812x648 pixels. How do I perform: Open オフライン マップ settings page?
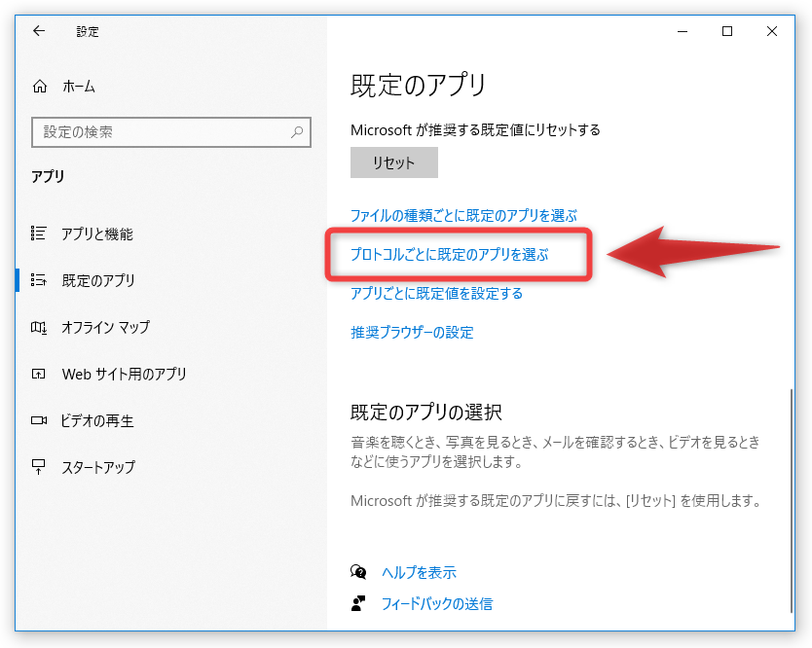point(106,327)
